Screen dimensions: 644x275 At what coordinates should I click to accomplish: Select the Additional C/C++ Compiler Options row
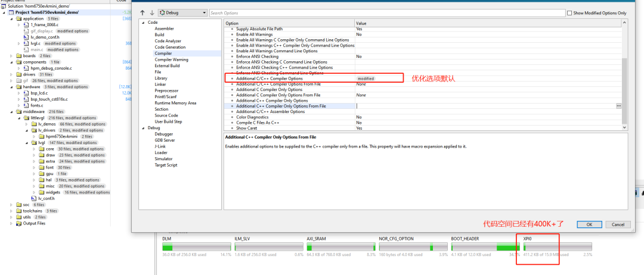pyautogui.click(x=423, y=79)
